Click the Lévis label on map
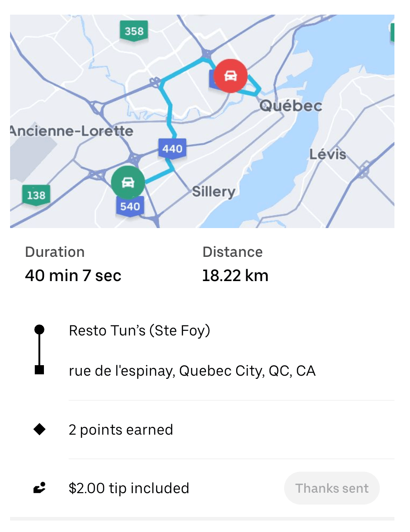This screenshot has width=410, height=532. click(x=328, y=154)
